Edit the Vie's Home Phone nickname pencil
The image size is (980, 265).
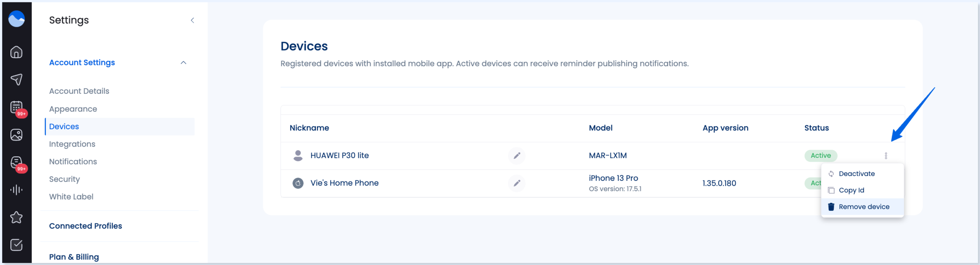[x=517, y=183]
